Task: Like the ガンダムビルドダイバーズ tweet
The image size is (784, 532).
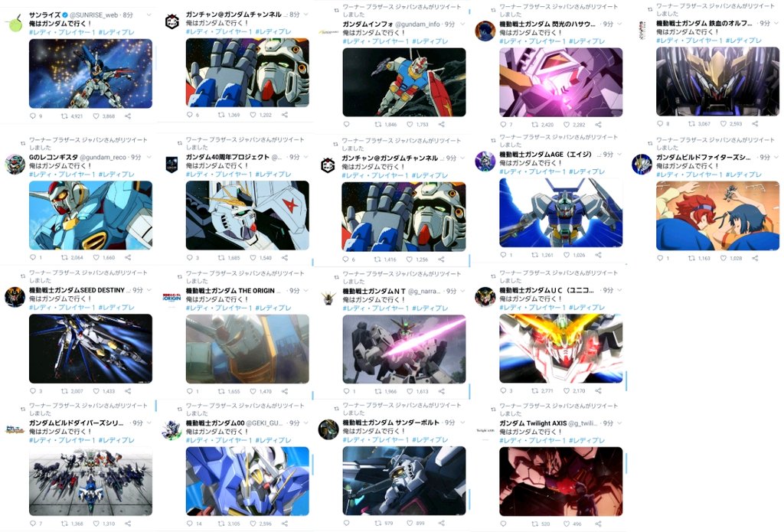Action: click(x=96, y=524)
